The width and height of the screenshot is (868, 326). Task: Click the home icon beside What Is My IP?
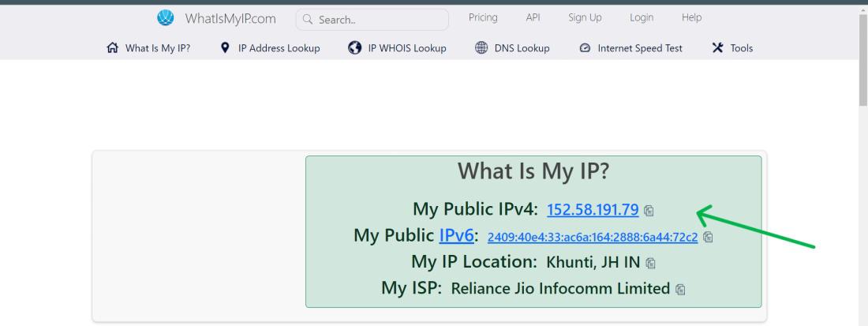pyautogui.click(x=112, y=47)
